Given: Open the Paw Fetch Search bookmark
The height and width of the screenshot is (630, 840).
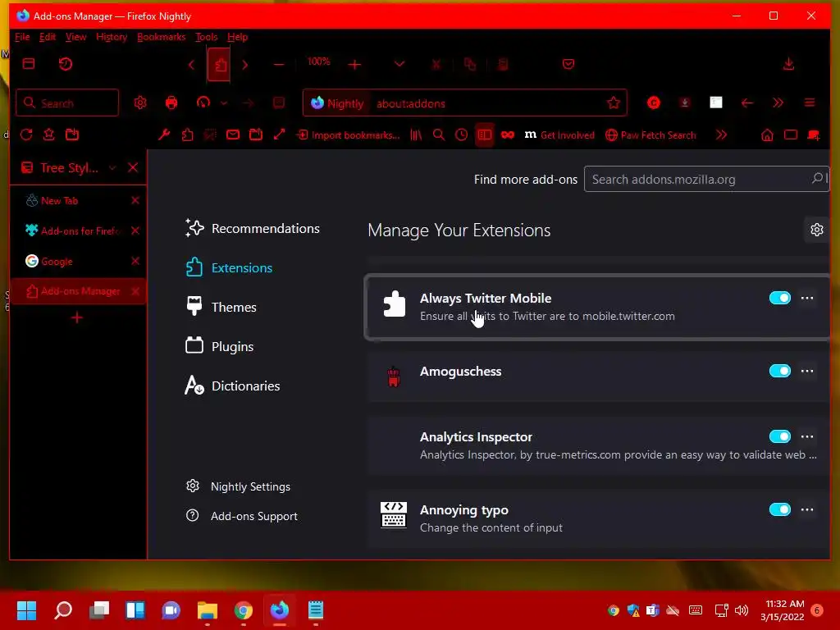Looking at the screenshot, I should [651, 135].
